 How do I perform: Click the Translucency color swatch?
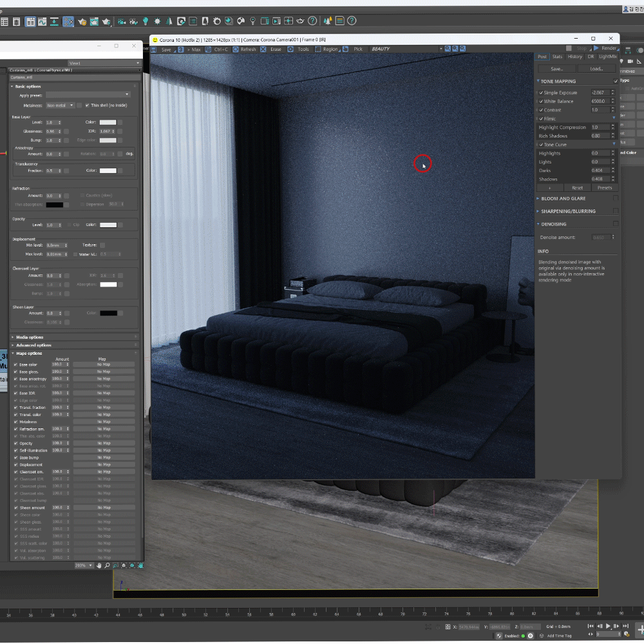108,171
